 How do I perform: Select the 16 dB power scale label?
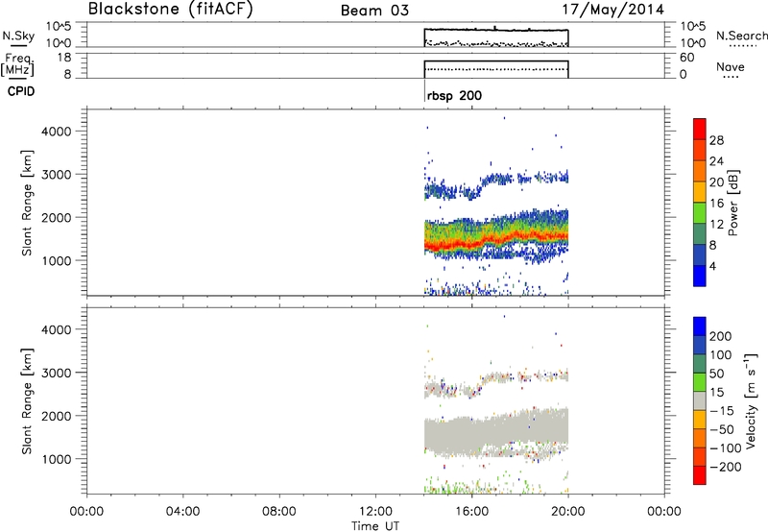pos(716,204)
